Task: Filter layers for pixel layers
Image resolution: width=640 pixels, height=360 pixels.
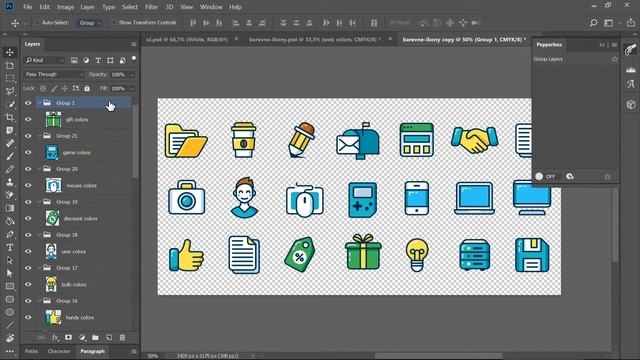Action: point(74,60)
